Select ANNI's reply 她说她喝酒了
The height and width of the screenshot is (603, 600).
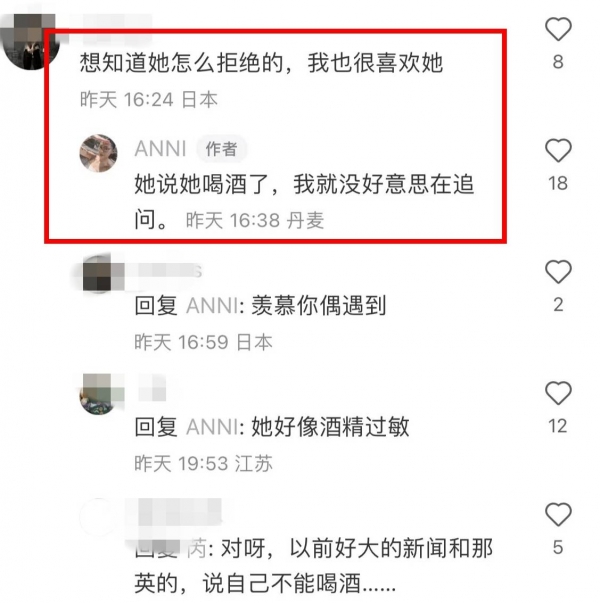point(304,201)
